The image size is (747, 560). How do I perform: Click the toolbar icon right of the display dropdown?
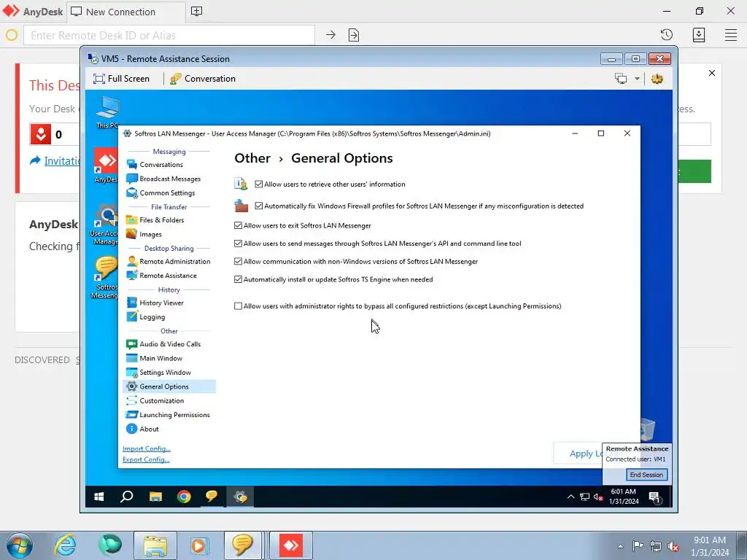tap(657, 79)
